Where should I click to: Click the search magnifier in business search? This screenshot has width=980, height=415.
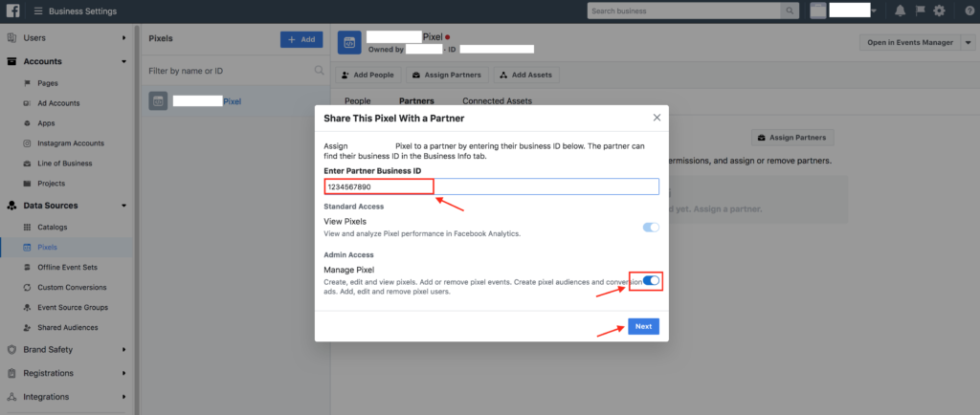[x=790, y=11]
